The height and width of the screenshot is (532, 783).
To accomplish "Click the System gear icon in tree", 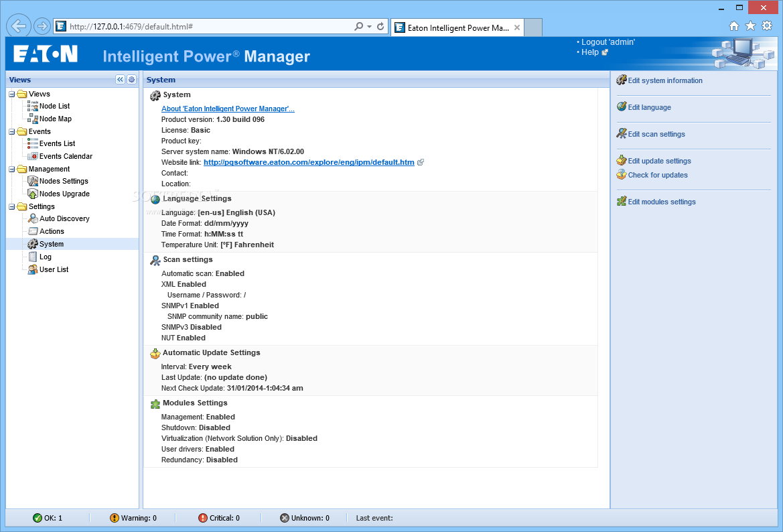I will pyautogui.click(x=32, y=244).
